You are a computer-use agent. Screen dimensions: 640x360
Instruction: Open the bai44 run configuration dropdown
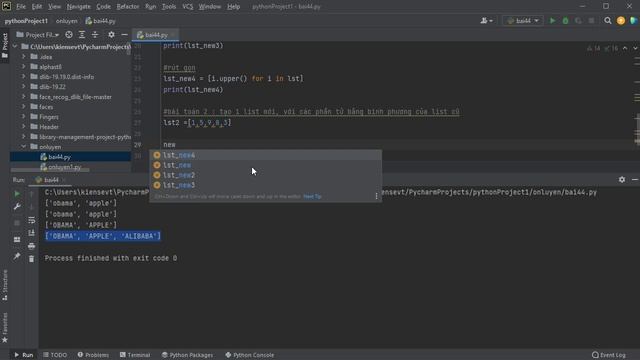pyautogui.click(x=523, y=20)
